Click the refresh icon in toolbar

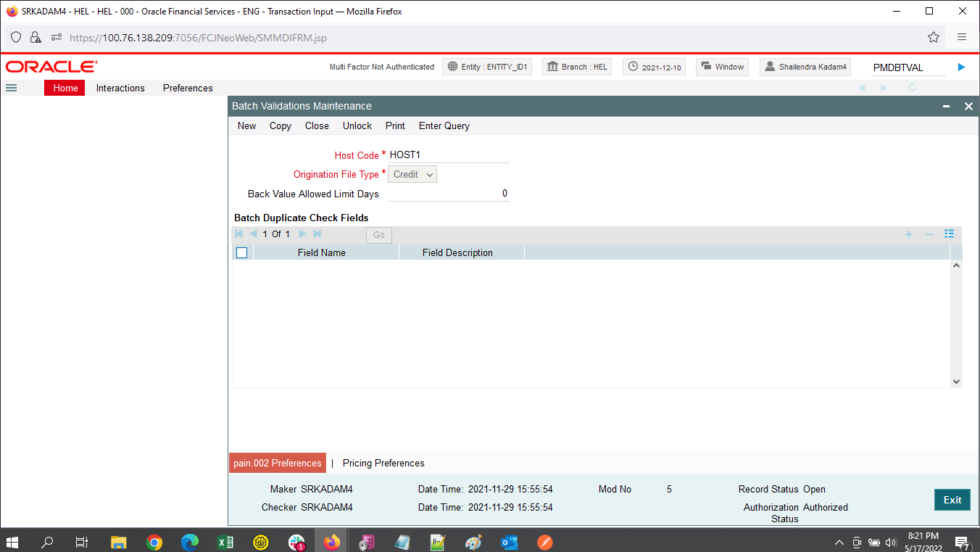point(913,88)
